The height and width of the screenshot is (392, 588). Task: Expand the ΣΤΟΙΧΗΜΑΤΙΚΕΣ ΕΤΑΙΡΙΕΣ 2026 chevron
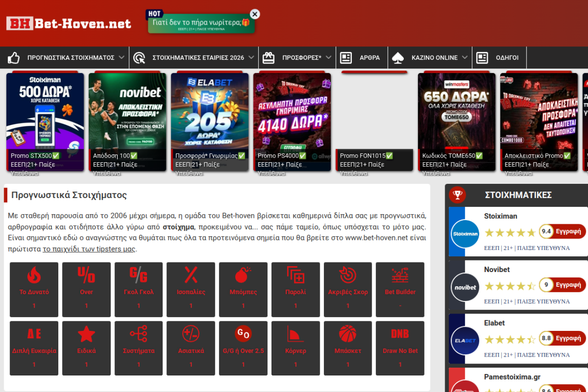point(251,57)
